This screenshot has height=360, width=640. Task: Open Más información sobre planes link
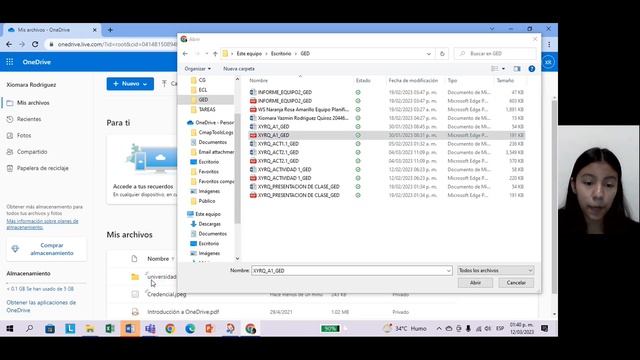tap(42, 224)
